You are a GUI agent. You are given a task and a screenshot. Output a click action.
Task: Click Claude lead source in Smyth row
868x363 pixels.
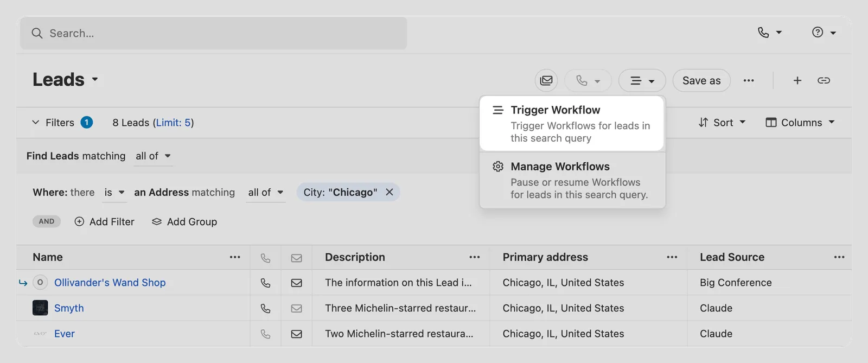(x=716, y=308)
